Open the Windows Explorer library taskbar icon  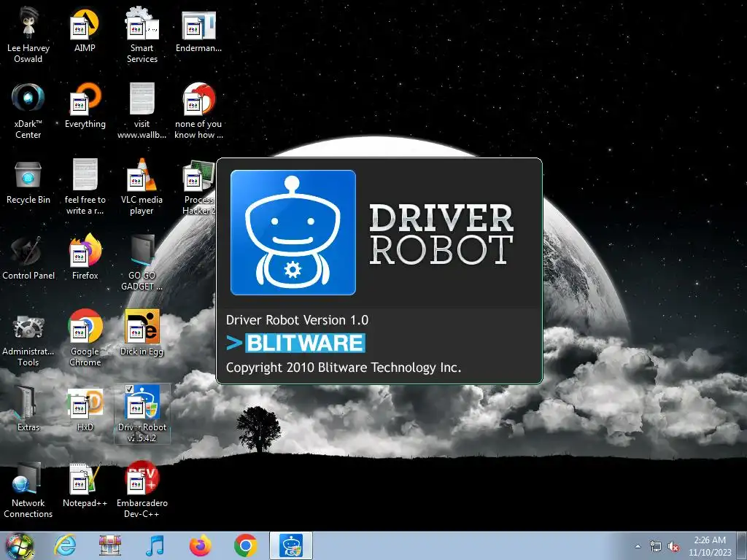tap(110, 545)
